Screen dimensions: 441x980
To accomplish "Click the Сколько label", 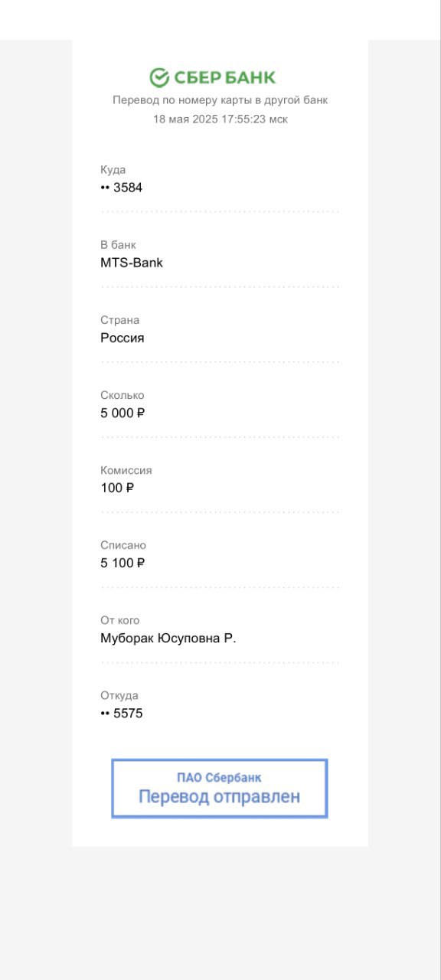I will [x=122, y=395].
